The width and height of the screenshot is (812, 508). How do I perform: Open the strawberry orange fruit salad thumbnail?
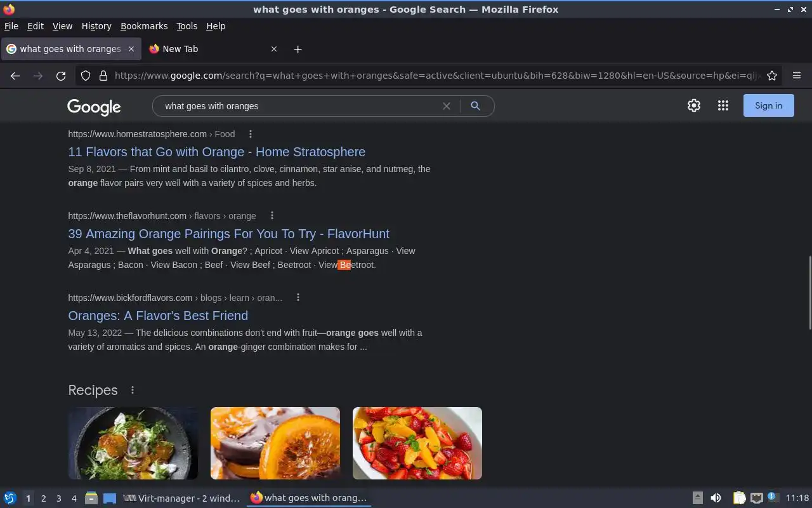tap(417, 443)
